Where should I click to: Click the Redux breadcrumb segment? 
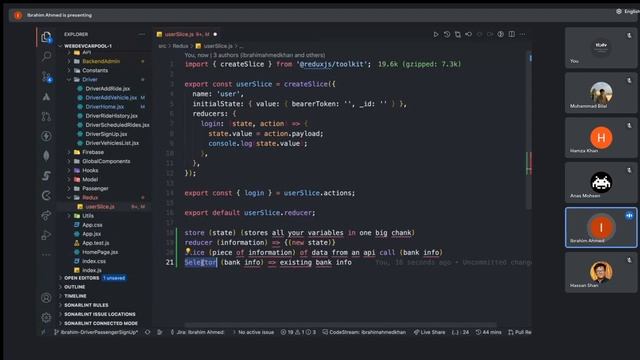point(180,46)
